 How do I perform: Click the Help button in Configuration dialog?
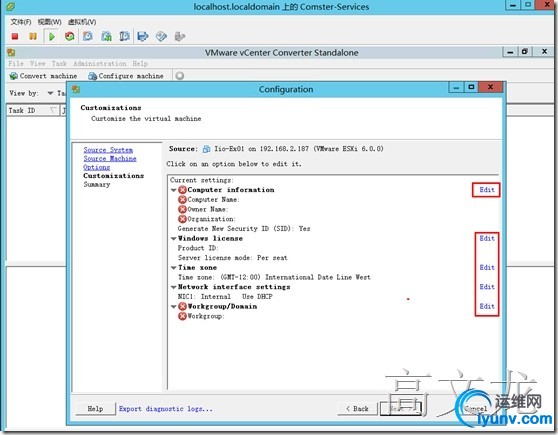click(95, 409)
